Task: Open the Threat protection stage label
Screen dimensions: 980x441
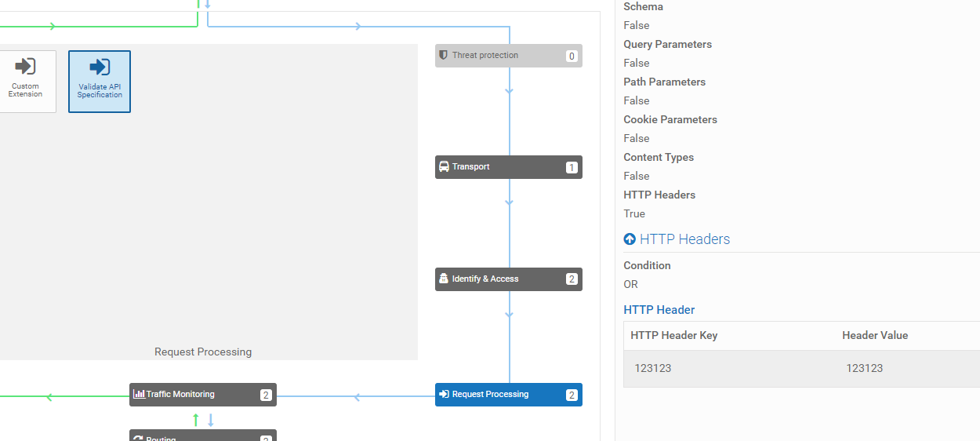Action: [485, 56]
